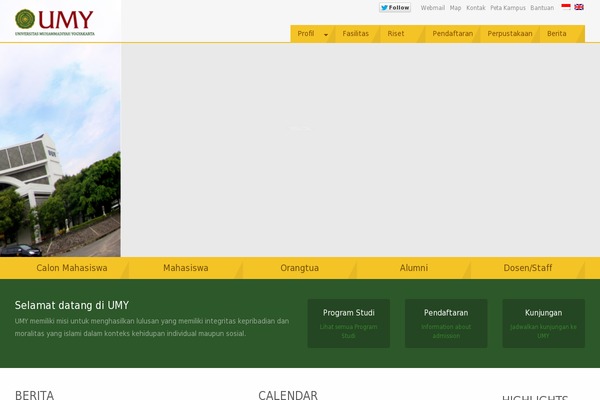The width and height of the screenshot is (600, 400).
Task: Open the Peta Kampus link
Action: 508,8
